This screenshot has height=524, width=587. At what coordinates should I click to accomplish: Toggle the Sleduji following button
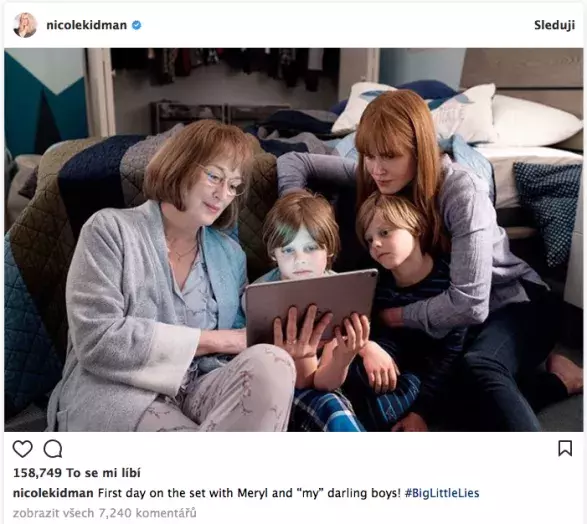(x=554, y=25)
